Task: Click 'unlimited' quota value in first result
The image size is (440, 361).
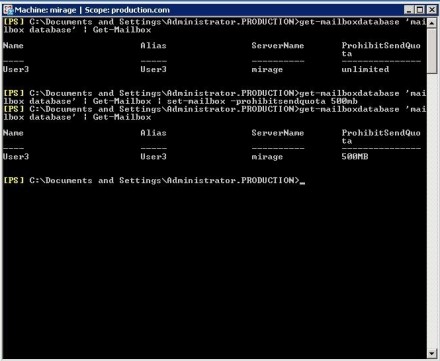Action: pyautogui.click(x=365, y=69)
